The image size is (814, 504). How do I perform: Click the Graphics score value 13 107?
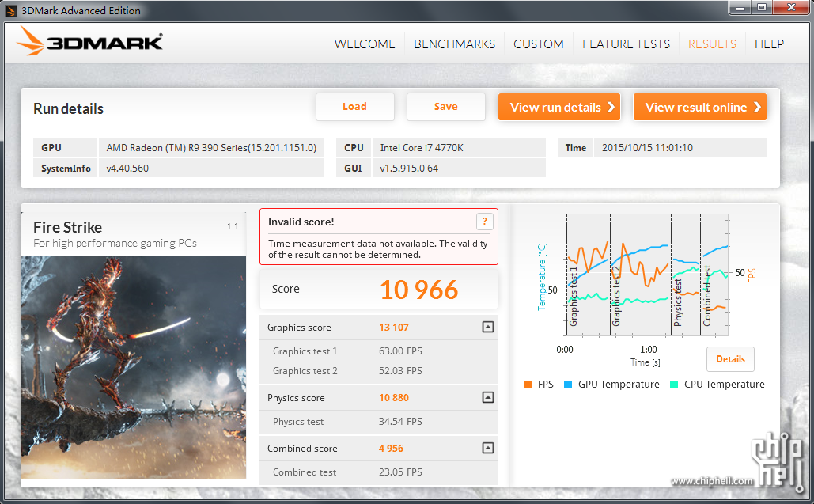point(394,328)
